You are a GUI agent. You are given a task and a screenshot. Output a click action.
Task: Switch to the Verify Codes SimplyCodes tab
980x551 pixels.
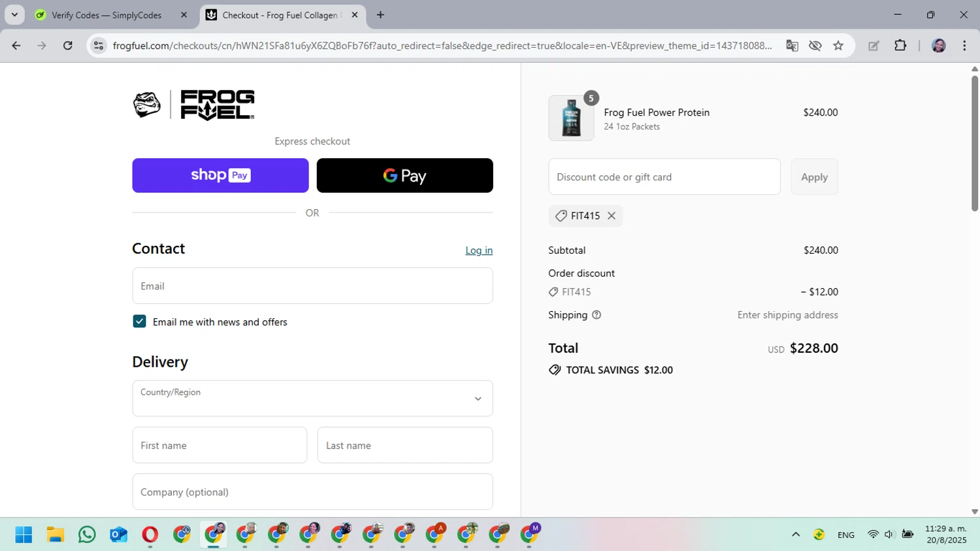[106, 15]
